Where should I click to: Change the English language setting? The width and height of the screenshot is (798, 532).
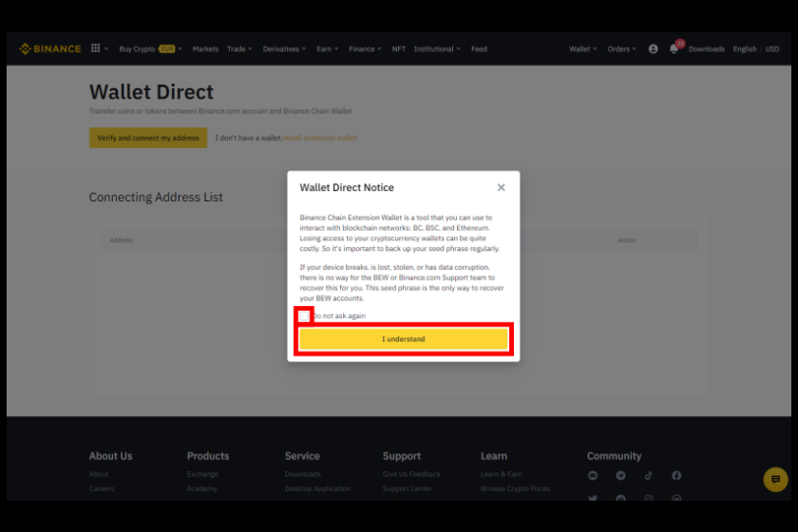(745, 48)
